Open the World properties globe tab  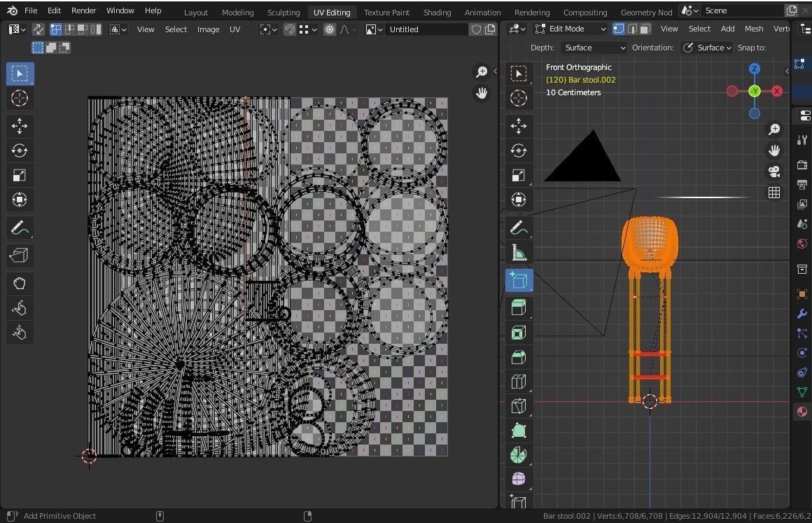(802, 244)
